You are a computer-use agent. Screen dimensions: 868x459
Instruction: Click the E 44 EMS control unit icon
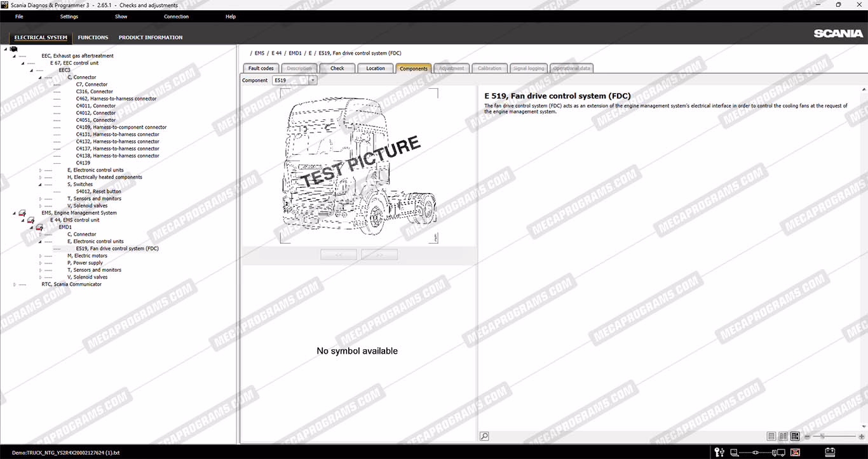31,220
